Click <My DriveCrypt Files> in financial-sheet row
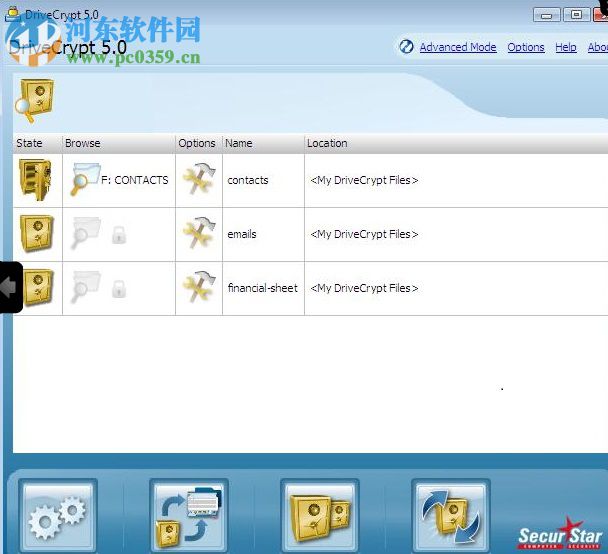The height and width of the screenshot is (554, 608). point(364,288)
